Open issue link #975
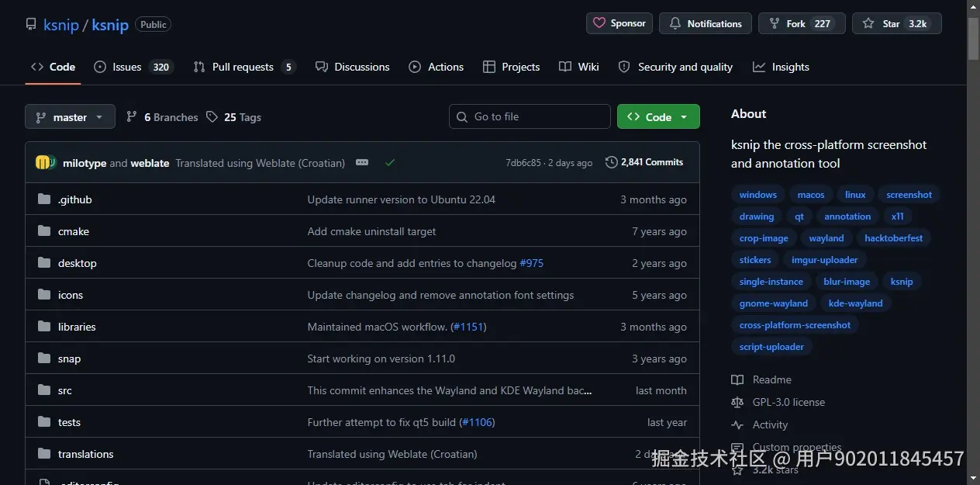The height and width of the screenshot is (485, 980). point(532,263)
